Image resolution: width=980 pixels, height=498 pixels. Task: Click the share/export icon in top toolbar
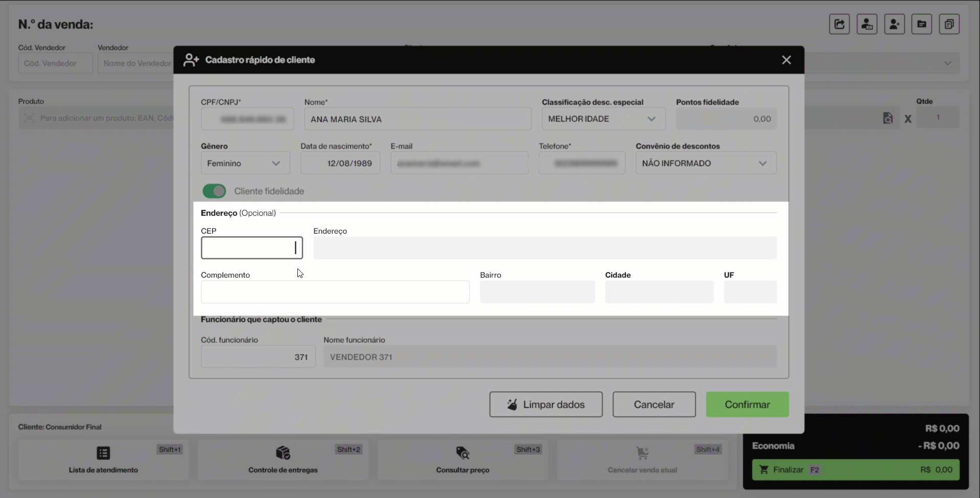[x=839, y=24]
